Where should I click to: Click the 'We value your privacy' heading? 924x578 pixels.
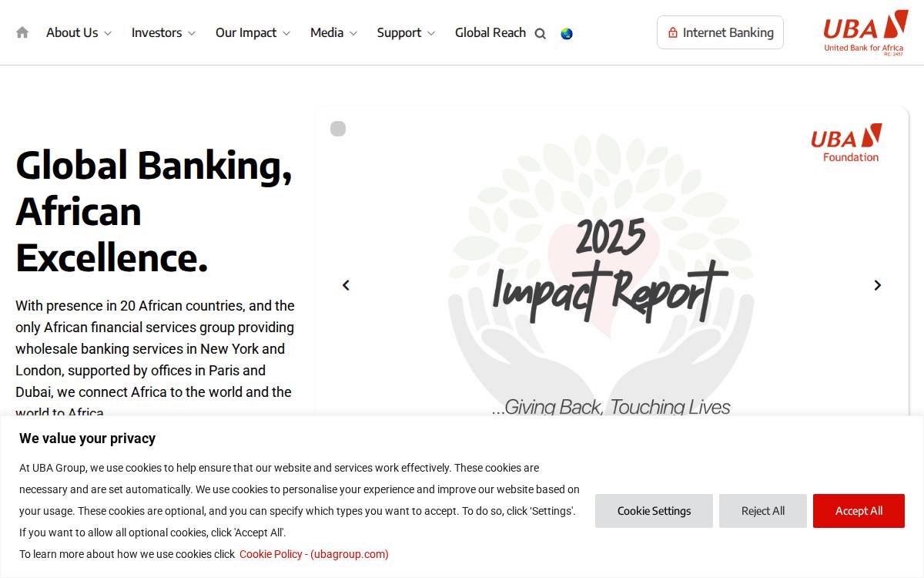tap(87, 439)
